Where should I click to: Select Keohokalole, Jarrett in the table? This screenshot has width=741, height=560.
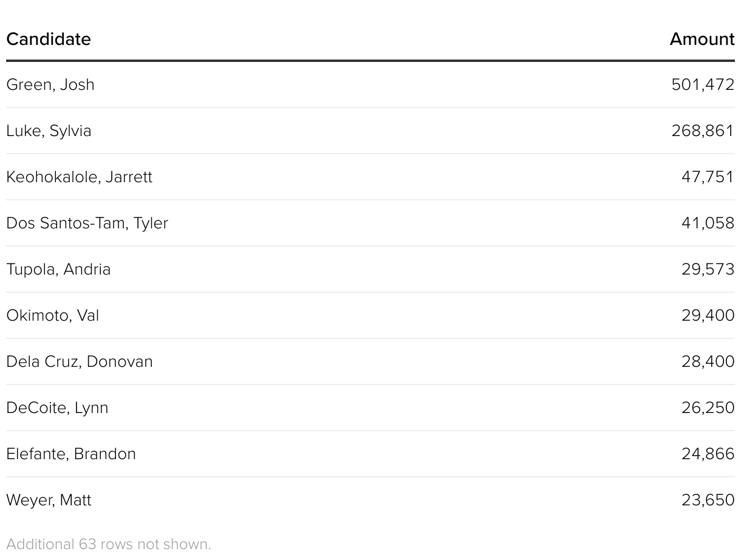(79, 177)
